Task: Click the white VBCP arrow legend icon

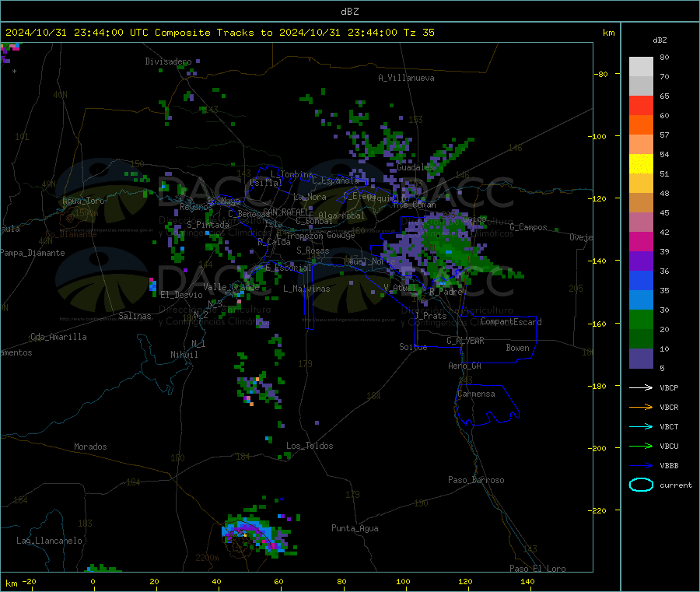Action: (x=641, y=387)
